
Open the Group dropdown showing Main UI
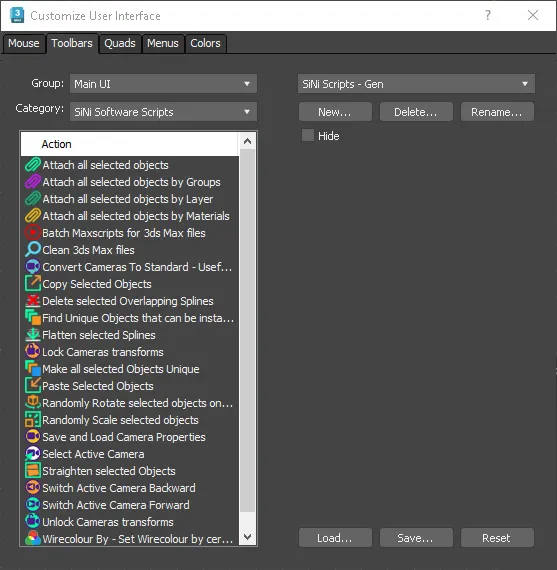(163, 84)
